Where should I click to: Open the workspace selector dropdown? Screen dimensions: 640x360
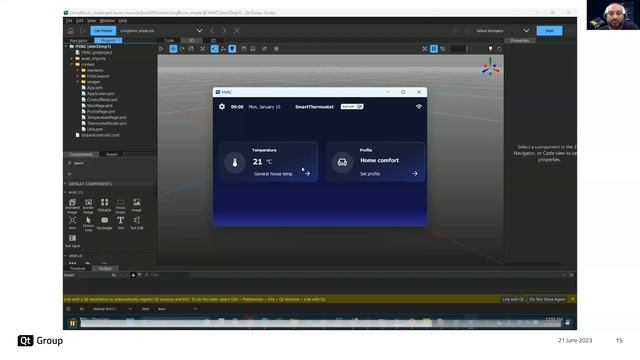pyautogui.click(x=526, y=31)
